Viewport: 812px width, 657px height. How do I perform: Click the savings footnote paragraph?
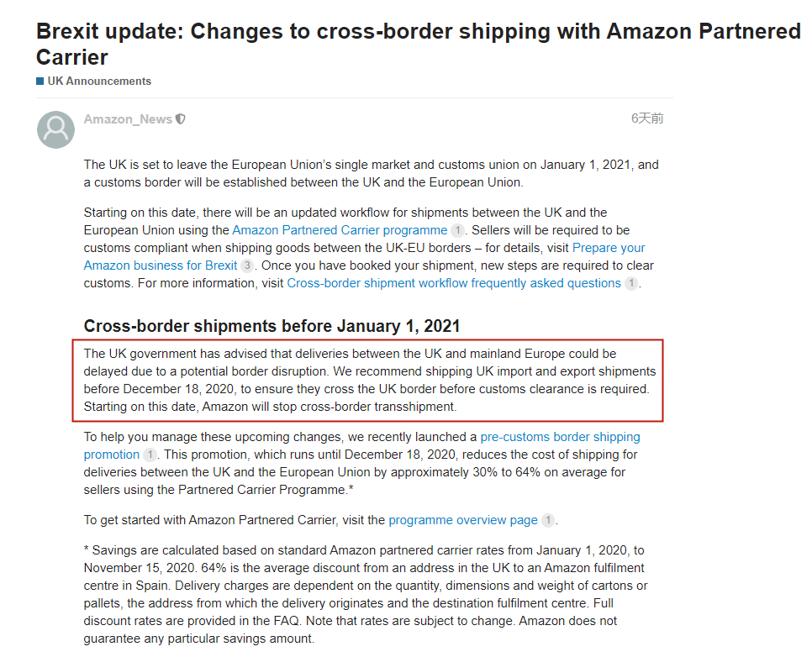coord(366,594)
